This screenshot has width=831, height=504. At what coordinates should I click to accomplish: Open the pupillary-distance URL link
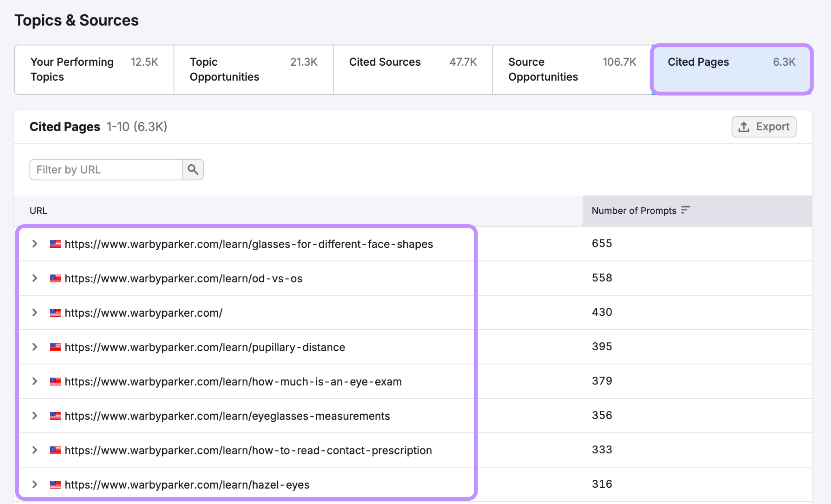point(205,347)
